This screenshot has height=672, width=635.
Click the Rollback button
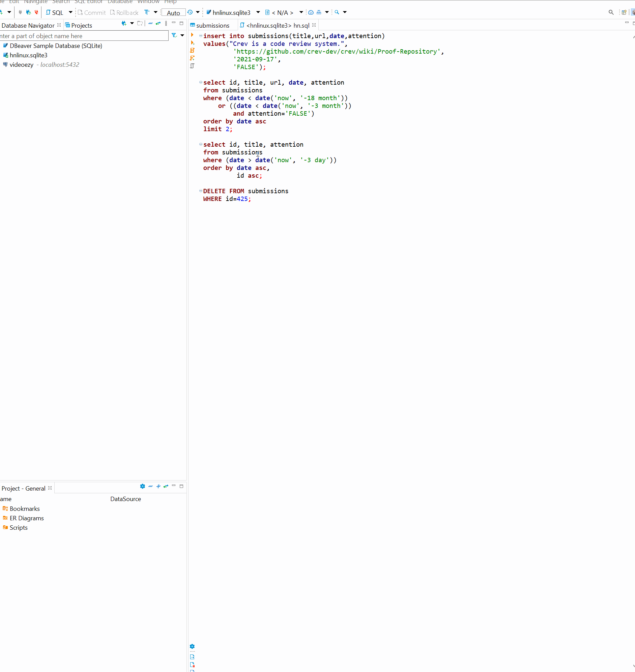pyautogui.click(x=124, y=12)
